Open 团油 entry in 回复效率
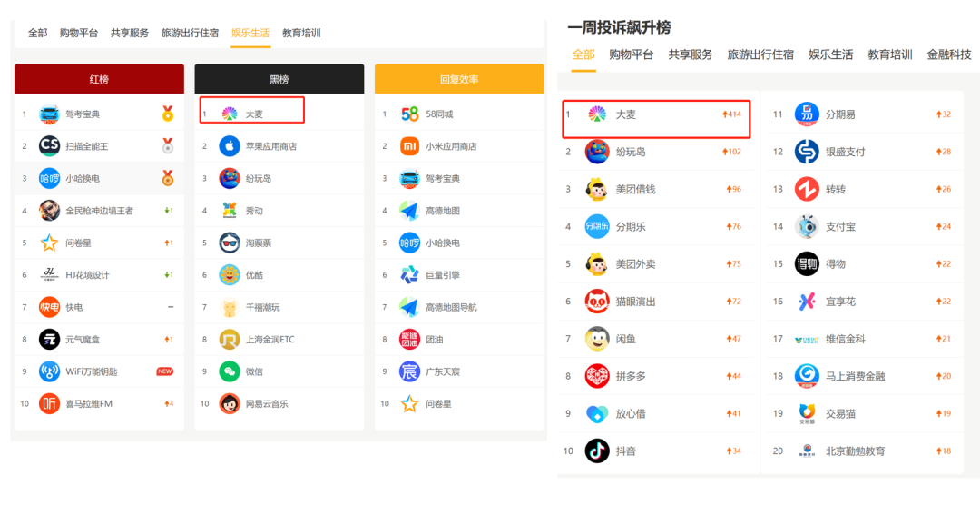980x505 pixels. [459, 339]
